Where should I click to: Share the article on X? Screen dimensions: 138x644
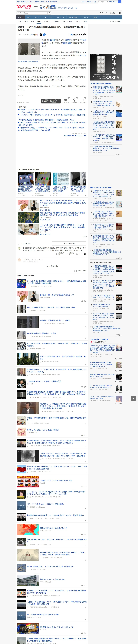(41, 35)
